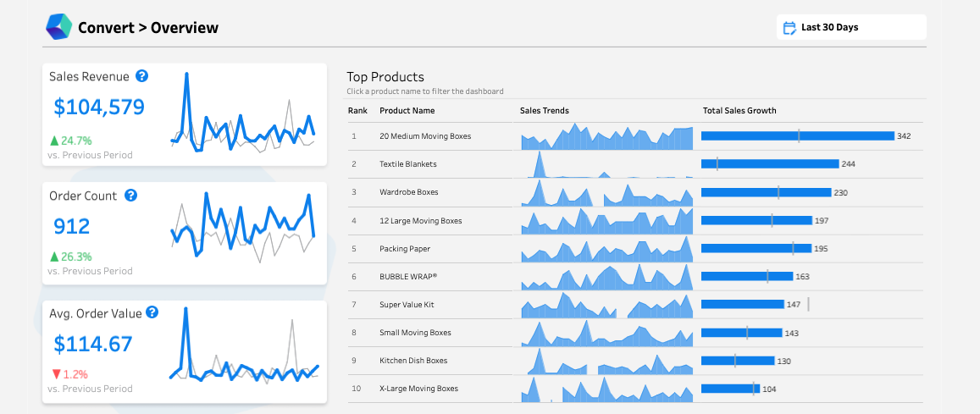Open the Last 30 Days date selector

(851, 27)
